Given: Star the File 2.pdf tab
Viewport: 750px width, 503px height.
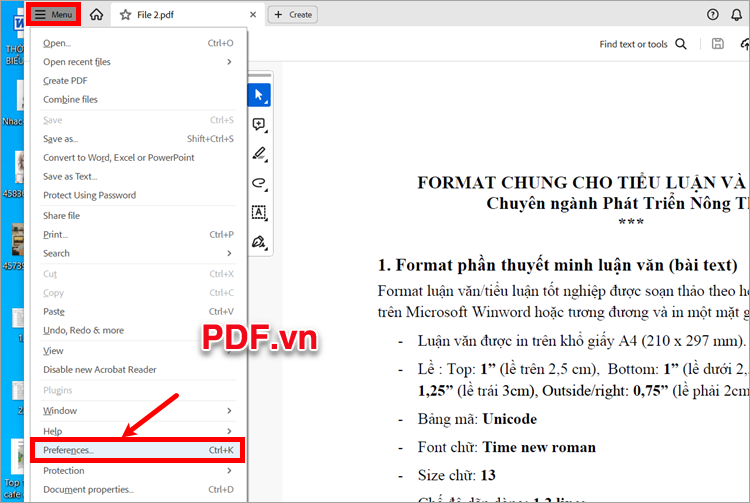Looking at the screenshot, I should tap(125, 15).
